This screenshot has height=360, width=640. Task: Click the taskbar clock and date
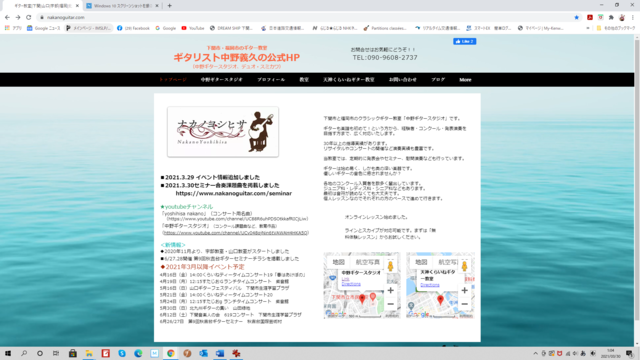(611, 353)
